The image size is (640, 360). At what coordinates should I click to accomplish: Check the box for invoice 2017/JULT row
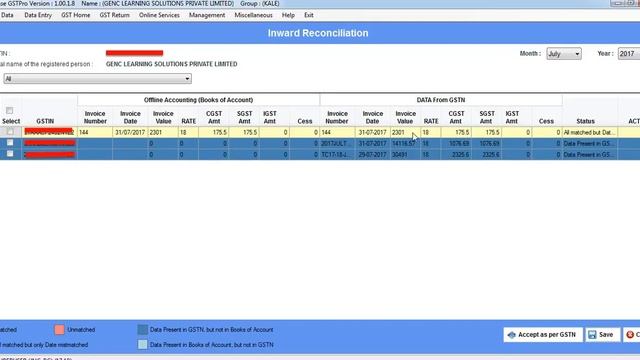pyautogui.click(x=10, y=143)
